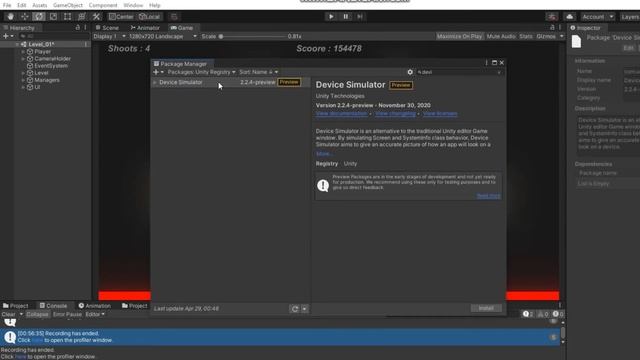Select the Scale tool in the toolbar
Screen dimensions: 640x360
[x=53, y=17]
